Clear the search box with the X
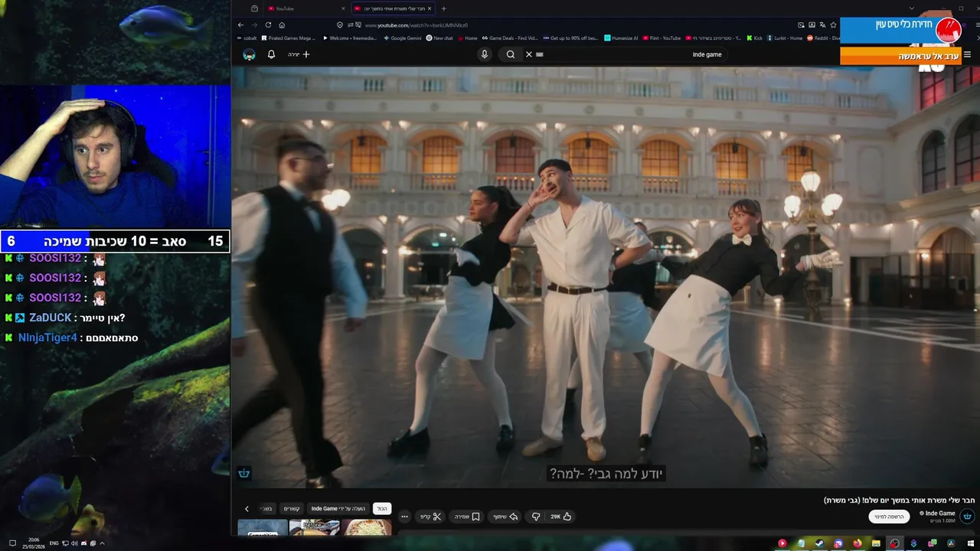The image size is (980, 551). 528,54
